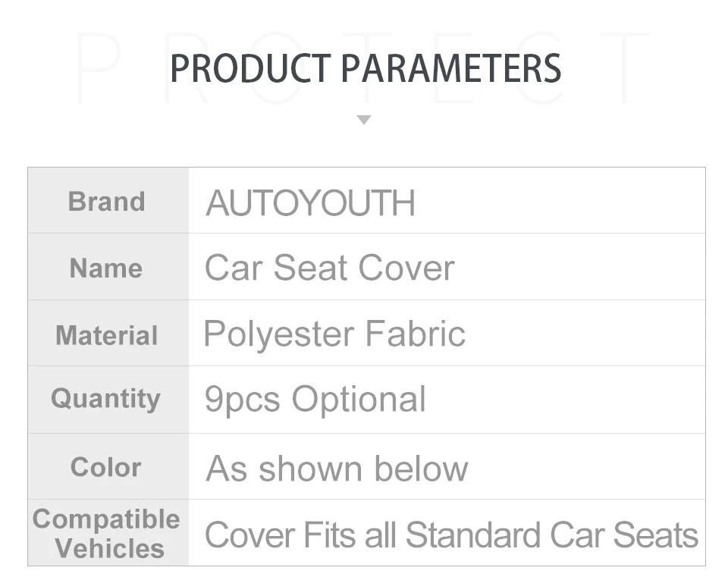Click the PRODUCT PARAMETERS heading
The height and width of the screenshot is (580, 728).
pyautogui.click(x=365, y=68)
